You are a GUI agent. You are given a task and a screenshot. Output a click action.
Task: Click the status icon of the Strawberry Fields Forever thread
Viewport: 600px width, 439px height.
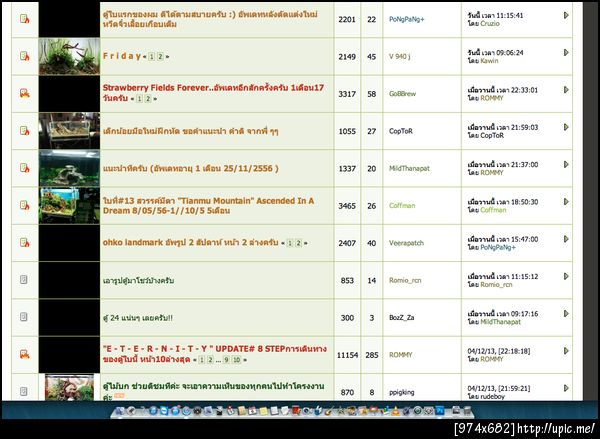[x=24, y=93]
